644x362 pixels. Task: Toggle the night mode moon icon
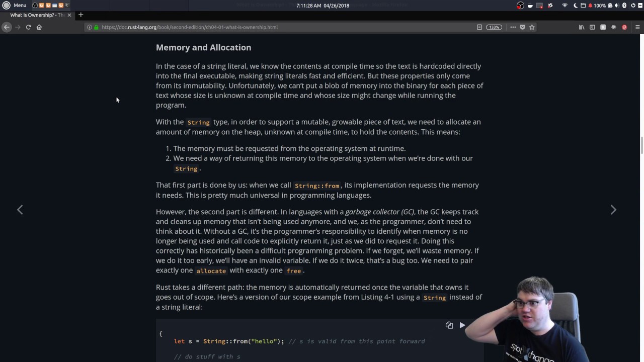[x=576, y=6]
